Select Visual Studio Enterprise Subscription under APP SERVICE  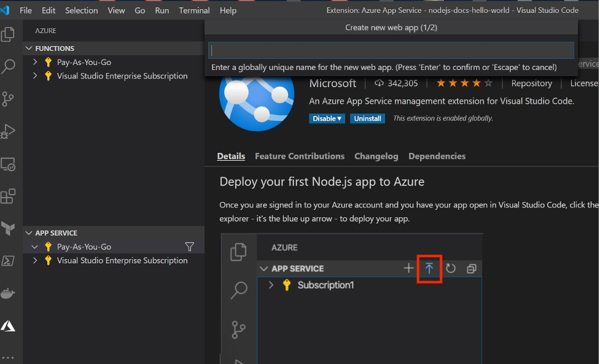coord(122,260)
